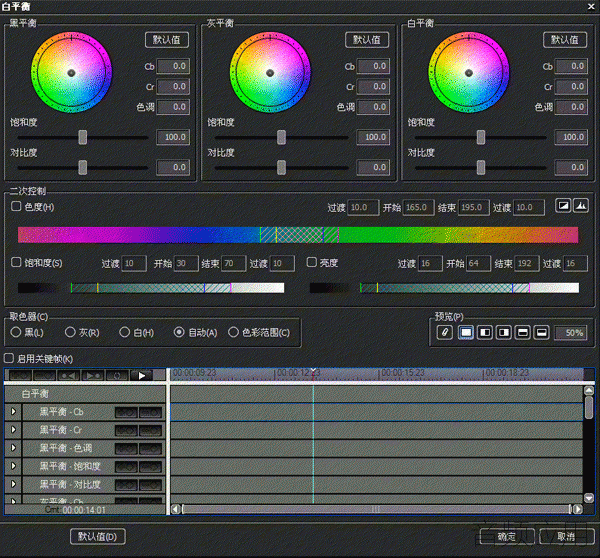Viewport: 600px width, 558px height.
Task: Click the 白平衡 header row in track list
Action: [85, 394]
